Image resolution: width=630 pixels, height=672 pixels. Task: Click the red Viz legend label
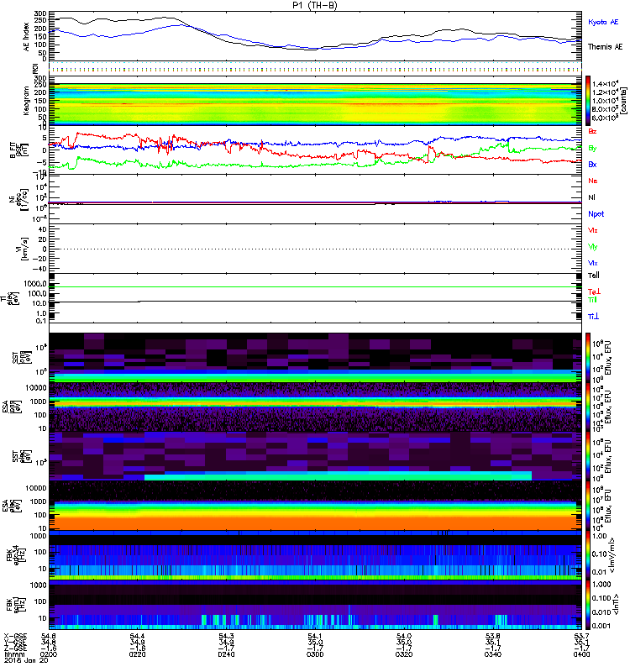(593, 230)
